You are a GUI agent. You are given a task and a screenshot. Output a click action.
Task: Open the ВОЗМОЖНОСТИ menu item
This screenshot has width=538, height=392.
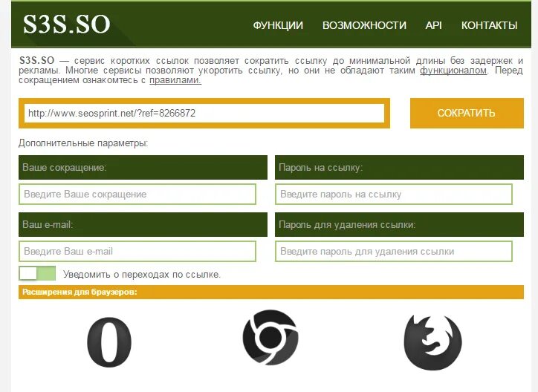(x=364, y=25)
